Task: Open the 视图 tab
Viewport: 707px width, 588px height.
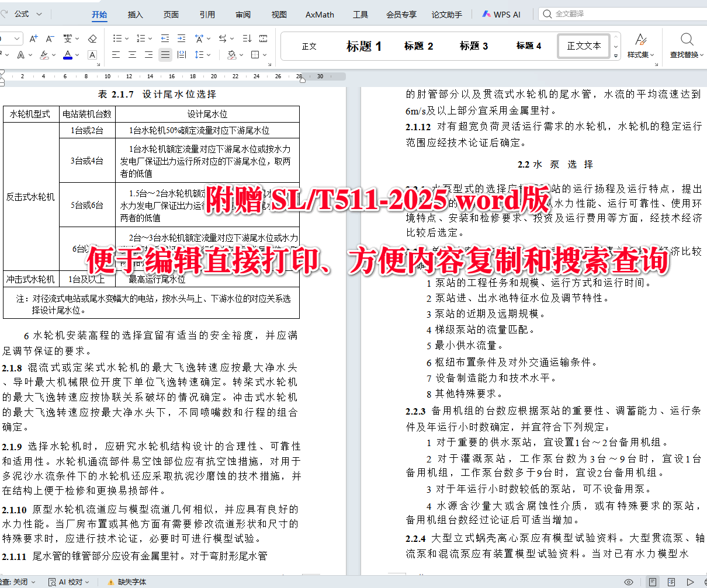Action: 279,15
